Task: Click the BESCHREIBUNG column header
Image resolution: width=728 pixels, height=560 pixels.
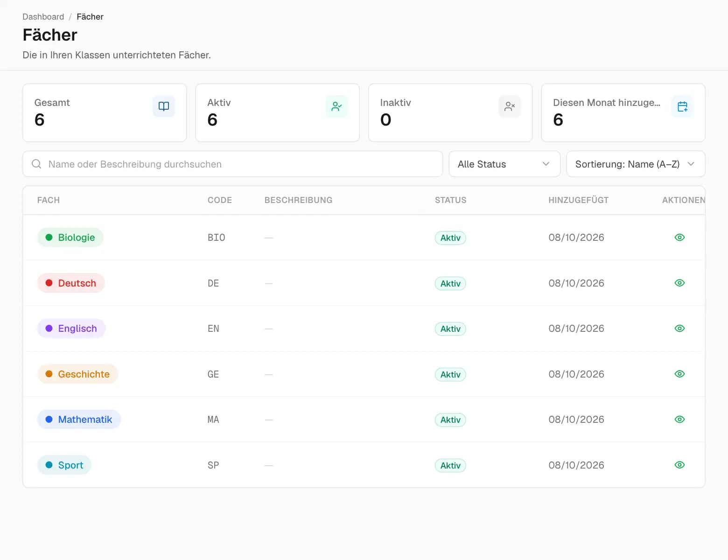Action: pos(299,200)
